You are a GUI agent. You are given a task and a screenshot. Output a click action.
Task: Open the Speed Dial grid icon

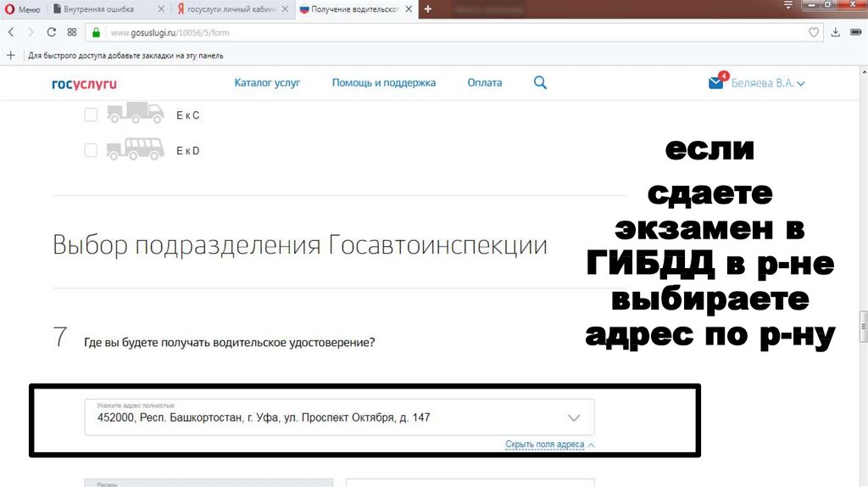[72, 32]
